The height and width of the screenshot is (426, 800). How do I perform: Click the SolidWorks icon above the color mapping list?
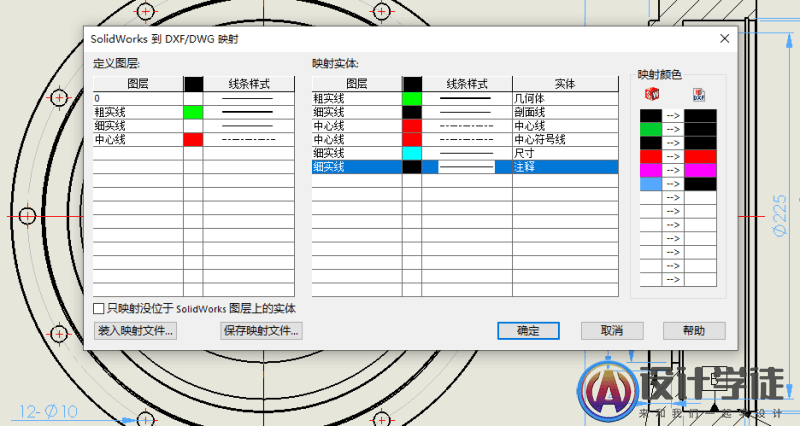tap(652, 94)
